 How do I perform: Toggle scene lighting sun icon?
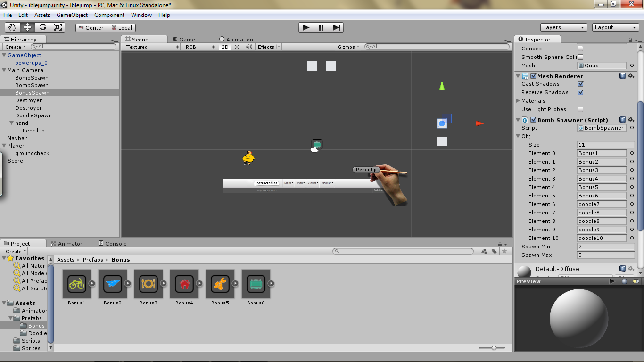pyautogui.click(x=237, y=47)
